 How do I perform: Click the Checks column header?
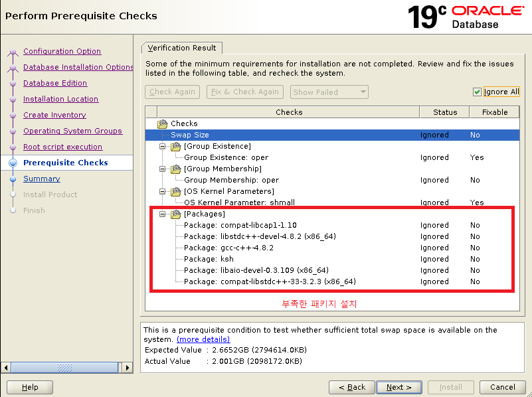point(289,112)
